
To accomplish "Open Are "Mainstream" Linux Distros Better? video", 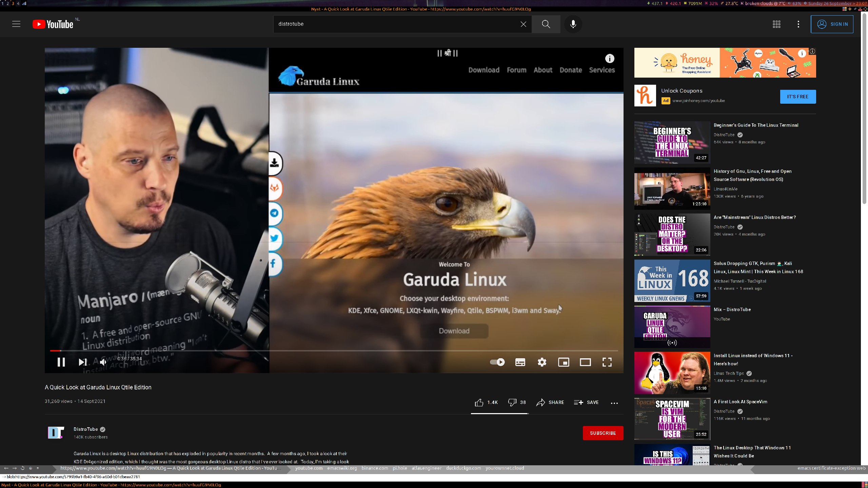I will point(754,217).
